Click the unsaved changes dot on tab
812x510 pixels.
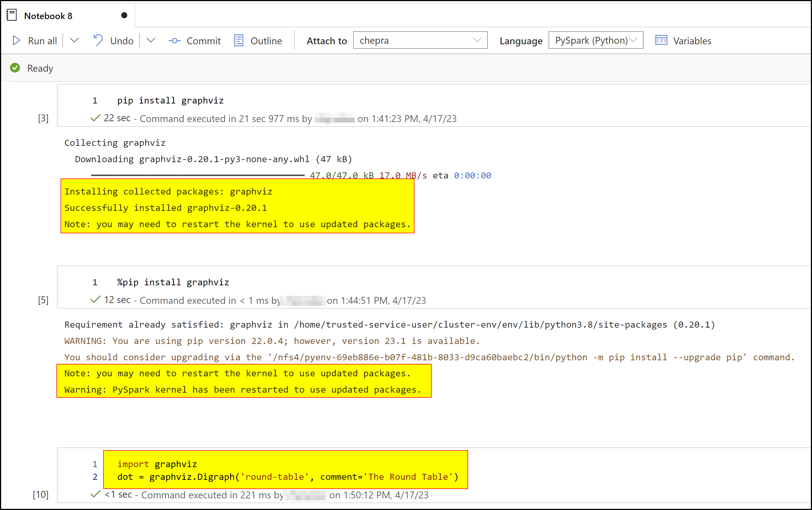(x=124, y=15)
